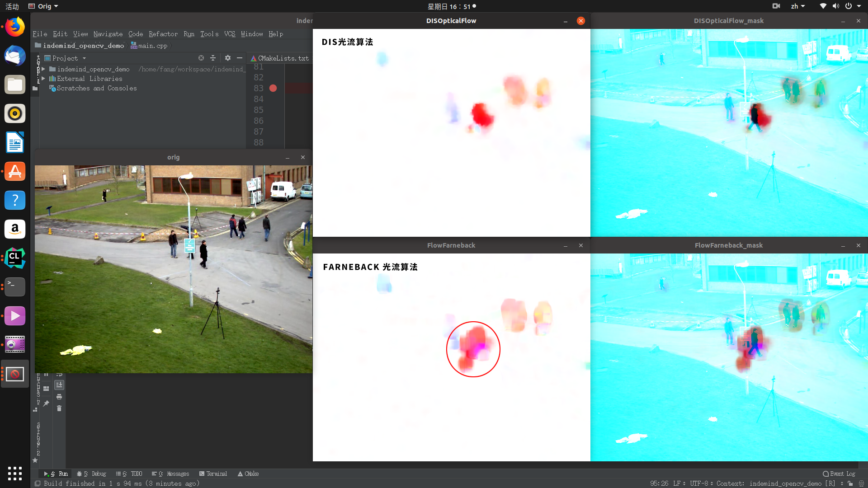Enable scroll-to-end in the Run console
This screenshot has width=868, height=488.
click(x=59, y=385)
